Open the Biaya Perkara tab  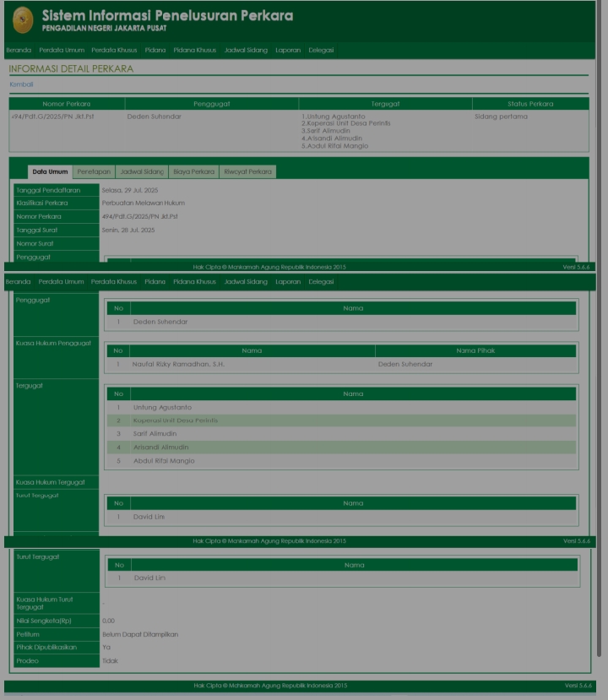[x=193, y=171]
